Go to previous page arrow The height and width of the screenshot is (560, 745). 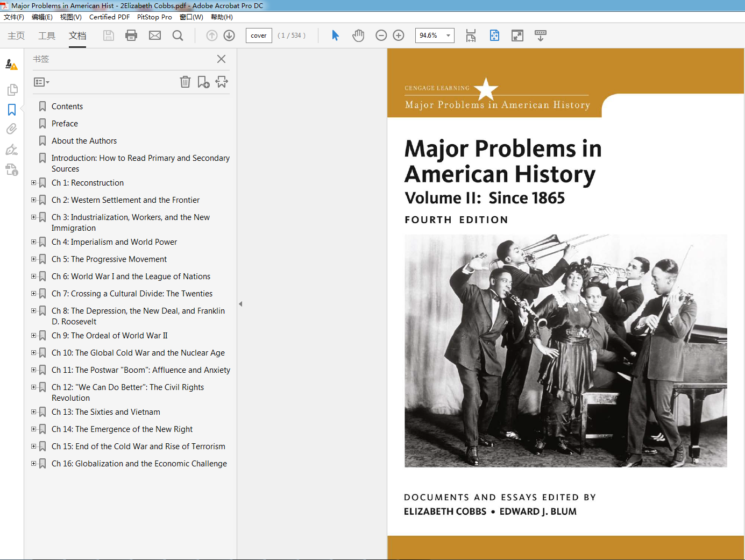[x=212, y=36]
